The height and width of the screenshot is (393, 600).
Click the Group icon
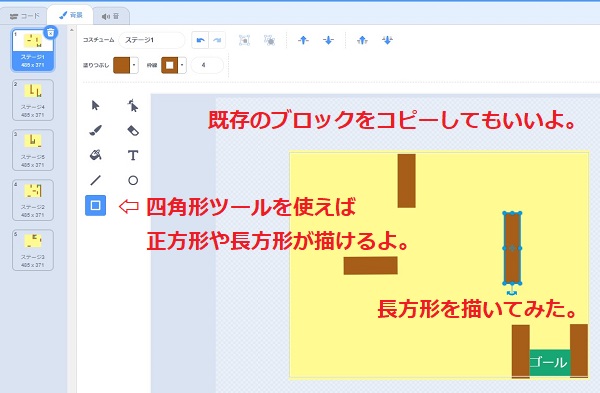tap(244, 40)
